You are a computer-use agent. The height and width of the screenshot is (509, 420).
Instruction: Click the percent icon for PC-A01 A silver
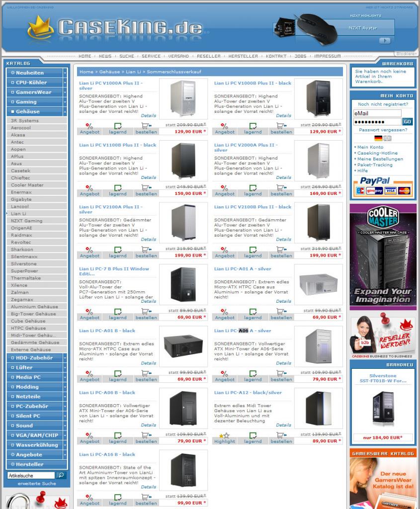(224, 311)
